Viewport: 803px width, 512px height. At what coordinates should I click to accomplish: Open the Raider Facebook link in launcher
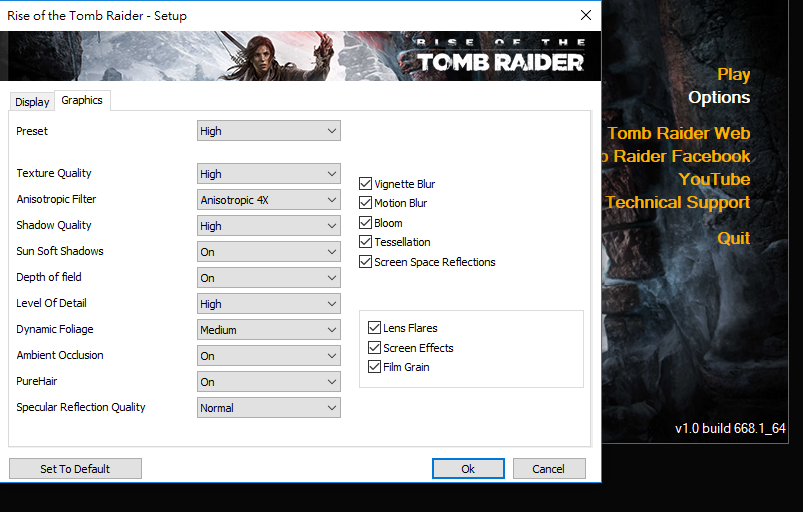tap(676, 156)
